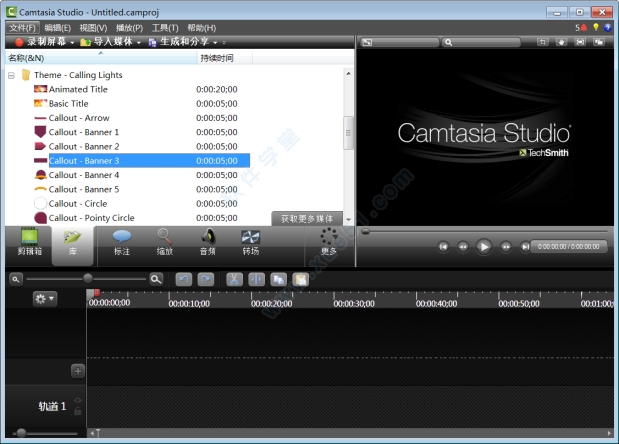Click the cut (scissors) timeline button
Viewport: 619px width, 444px height.
point(234,279)
